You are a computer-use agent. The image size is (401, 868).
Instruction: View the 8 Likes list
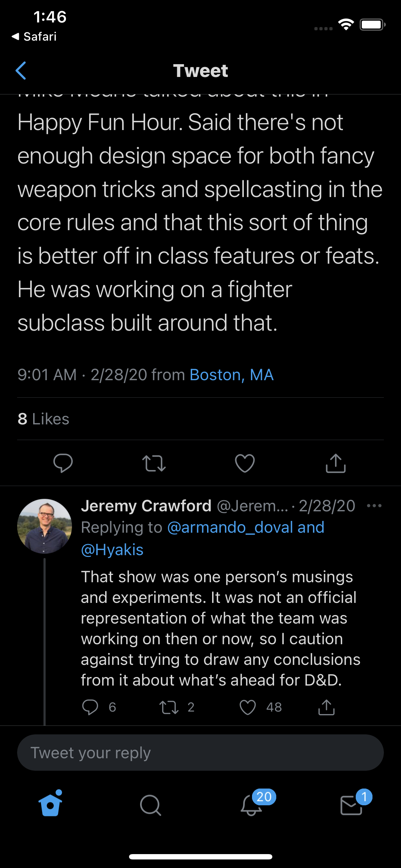pos(43,419)
